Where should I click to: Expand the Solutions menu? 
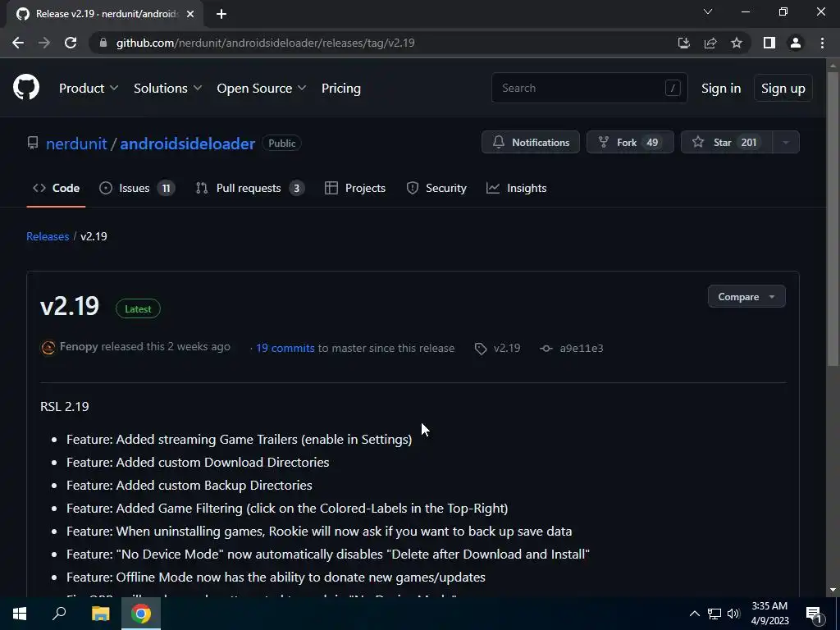[167, 89]
